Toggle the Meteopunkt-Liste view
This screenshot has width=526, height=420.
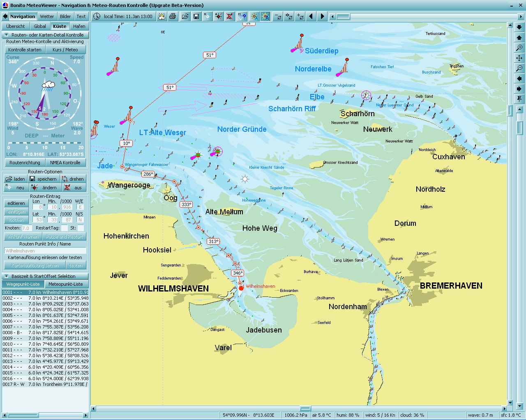point(66,284)
